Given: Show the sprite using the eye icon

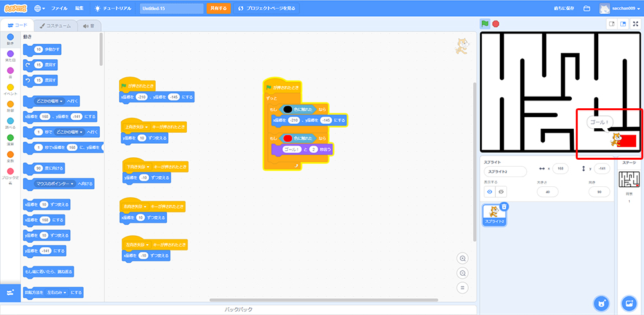Looking at the screenshot, I should point(489,191).
